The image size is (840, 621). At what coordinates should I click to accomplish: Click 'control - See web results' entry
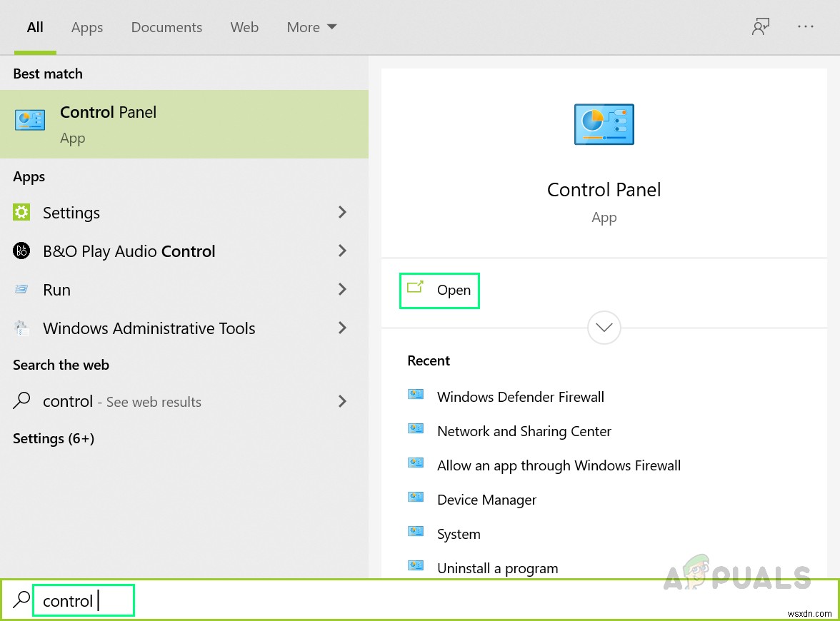(x=184, y=401)
